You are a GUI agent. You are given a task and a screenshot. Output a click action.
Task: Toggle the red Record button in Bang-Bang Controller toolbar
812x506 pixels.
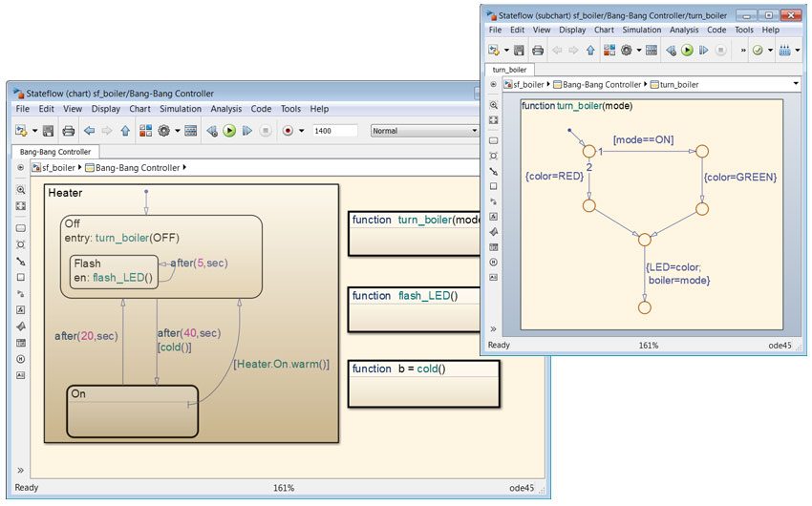[x=287, y=131]
